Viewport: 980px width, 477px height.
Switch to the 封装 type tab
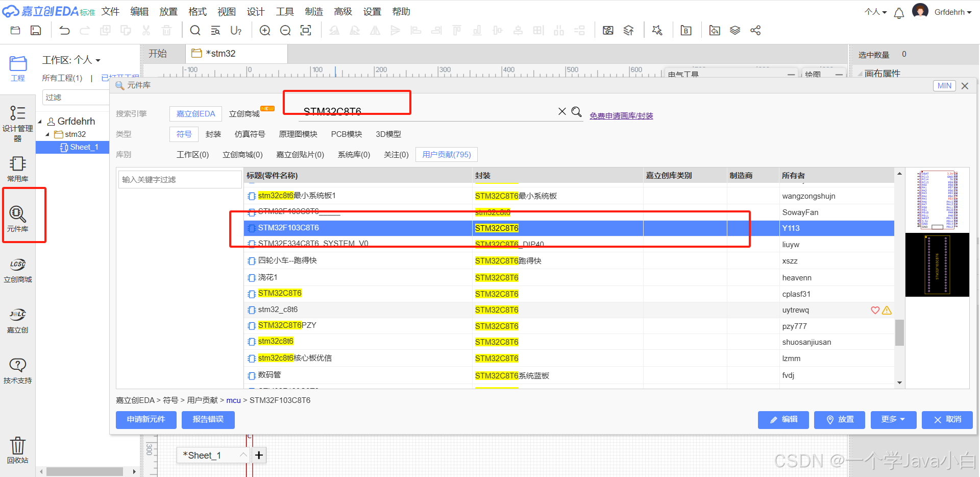[213, 134]
